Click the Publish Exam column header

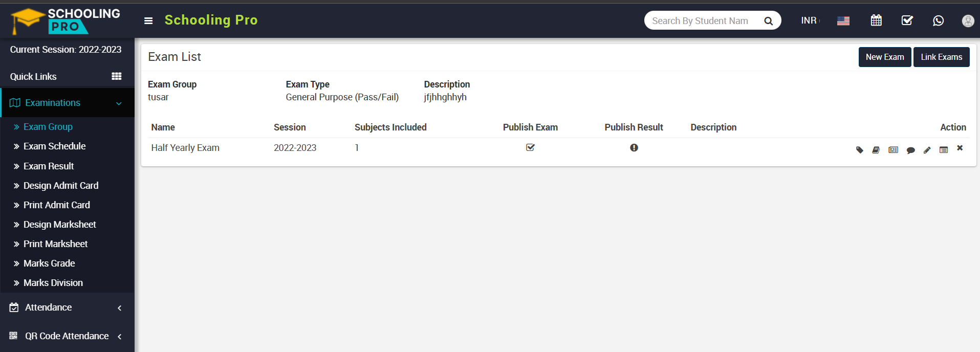pyautogui.click(x=530, y=127)
